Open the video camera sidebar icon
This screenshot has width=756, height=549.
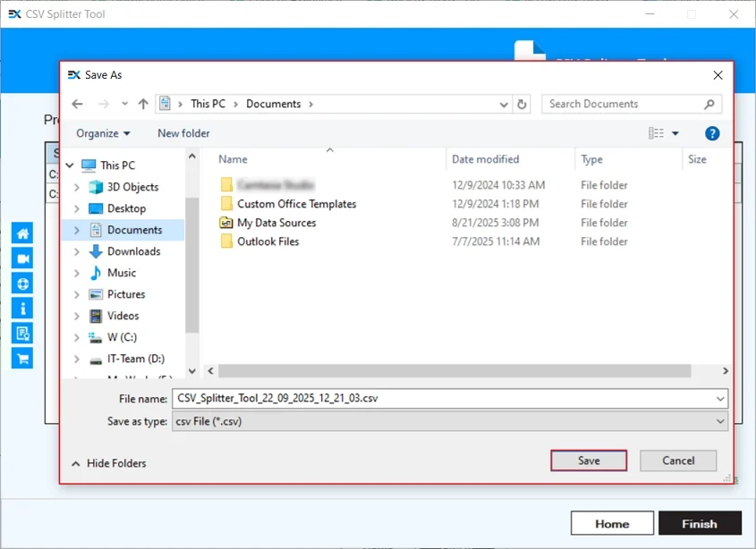(x=22, y=258)
